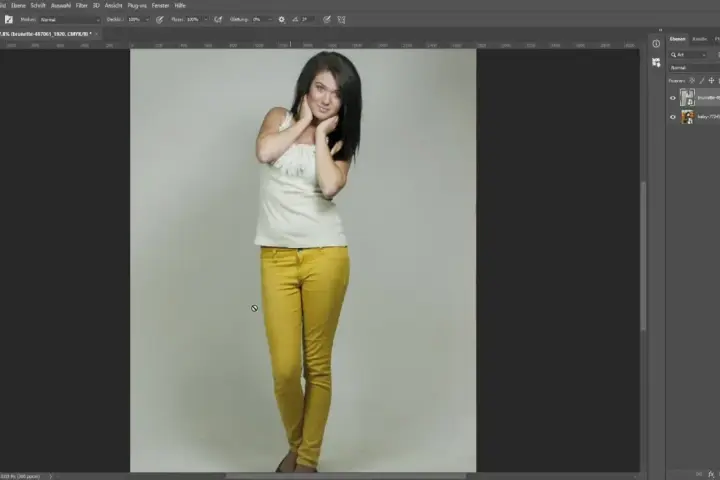Open the Ebene menu

(x=18, y=6)
